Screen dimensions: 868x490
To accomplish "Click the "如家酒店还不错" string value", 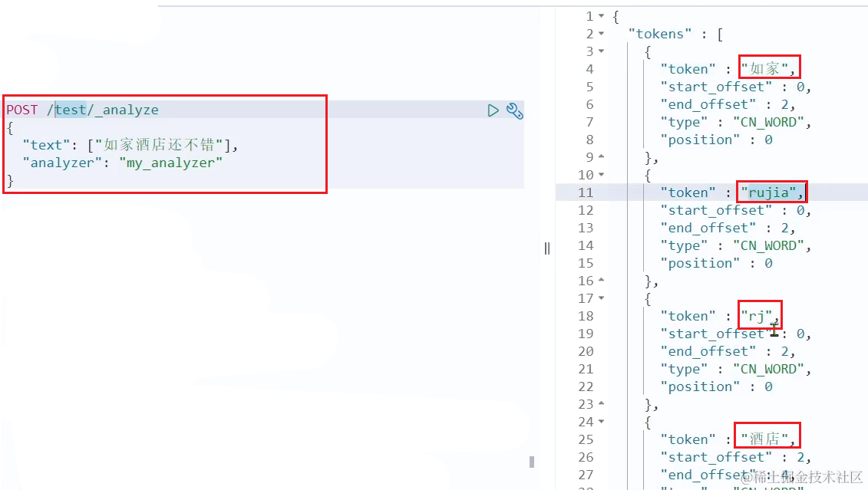I will (159, 146).
